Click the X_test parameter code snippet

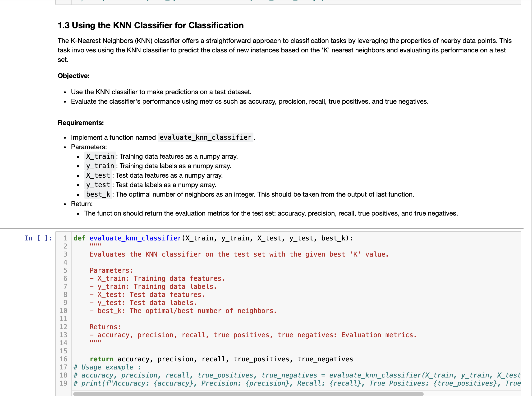[98, 175]
